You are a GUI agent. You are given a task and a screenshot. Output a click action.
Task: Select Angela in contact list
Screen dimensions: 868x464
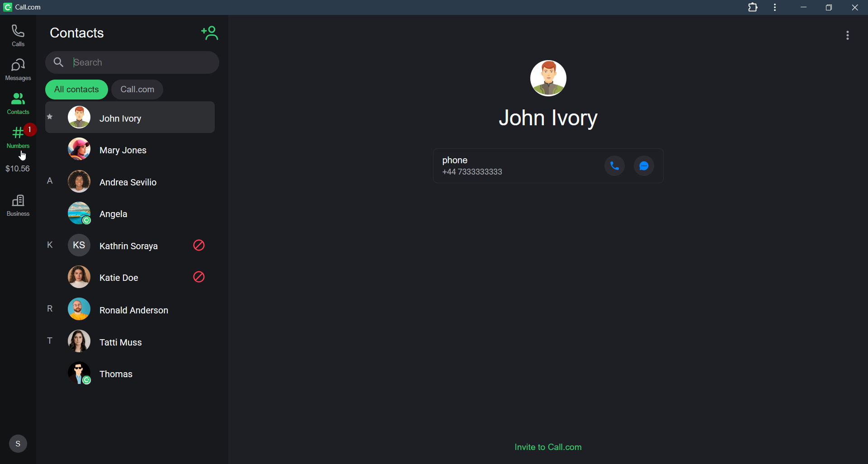tap(130, 213)
